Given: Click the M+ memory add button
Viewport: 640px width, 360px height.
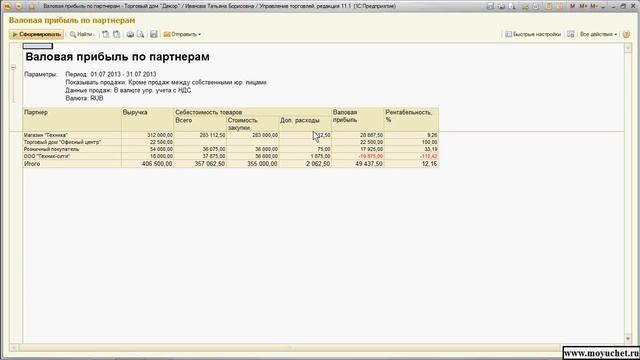Looking at the screenshot, I should [x=584, y=6].
